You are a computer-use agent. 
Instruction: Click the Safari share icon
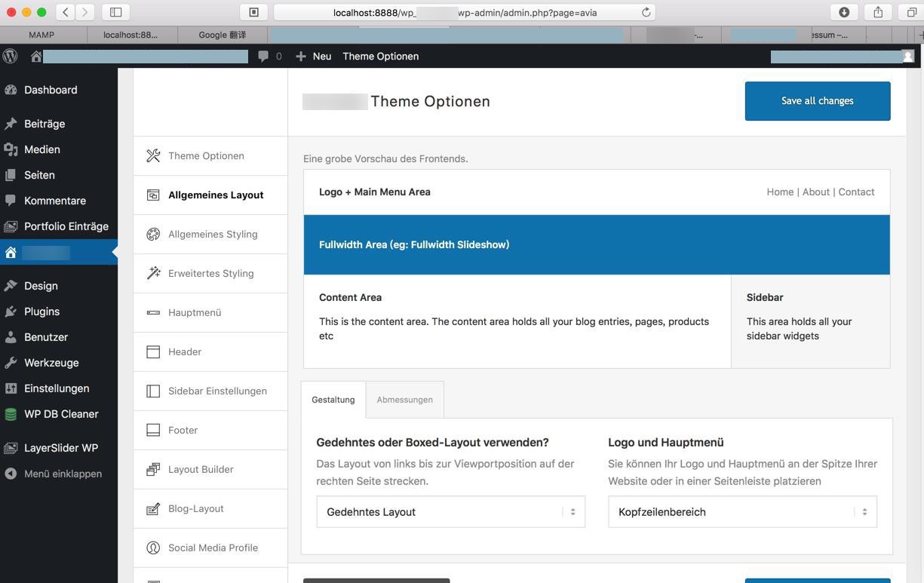[878, 12]
